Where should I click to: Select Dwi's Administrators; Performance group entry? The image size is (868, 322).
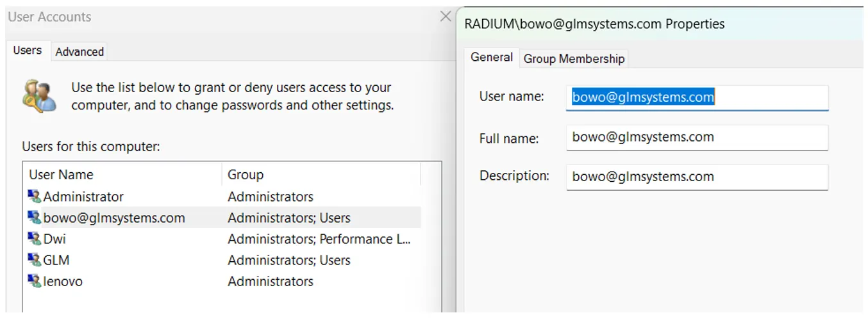pyautogui.click(x=319, y=239)
